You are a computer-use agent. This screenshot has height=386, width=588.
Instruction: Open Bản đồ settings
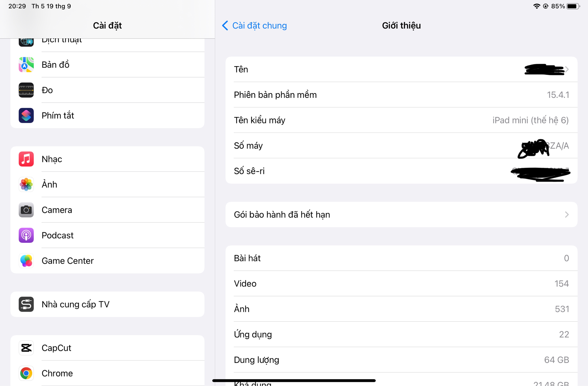[x=107, y=65]
